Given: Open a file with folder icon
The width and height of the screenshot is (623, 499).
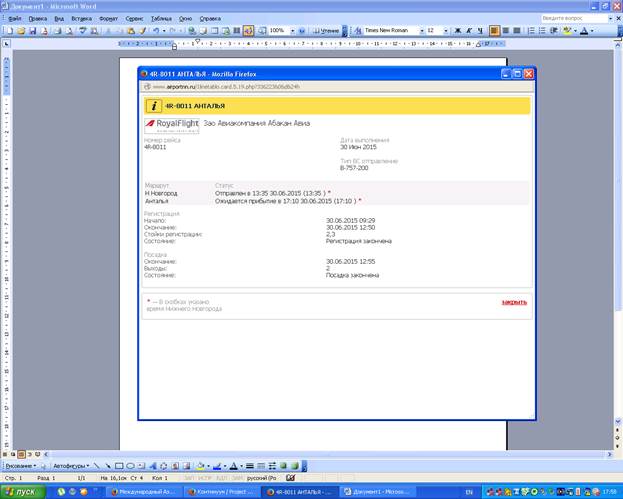Looking at the screenshot, I should tap(21, 31).
